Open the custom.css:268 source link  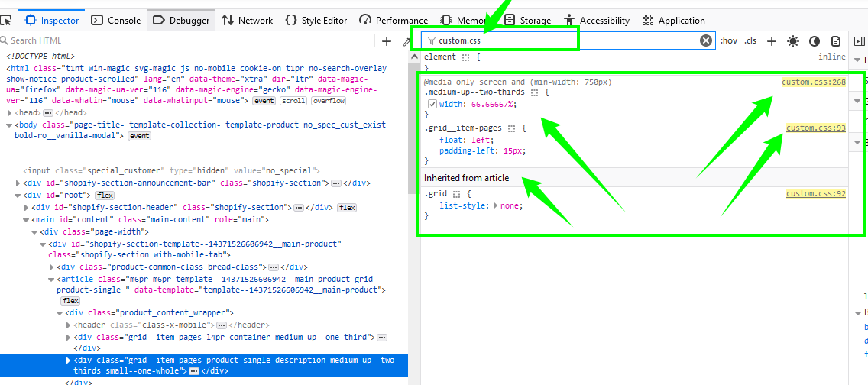[813, 82]
